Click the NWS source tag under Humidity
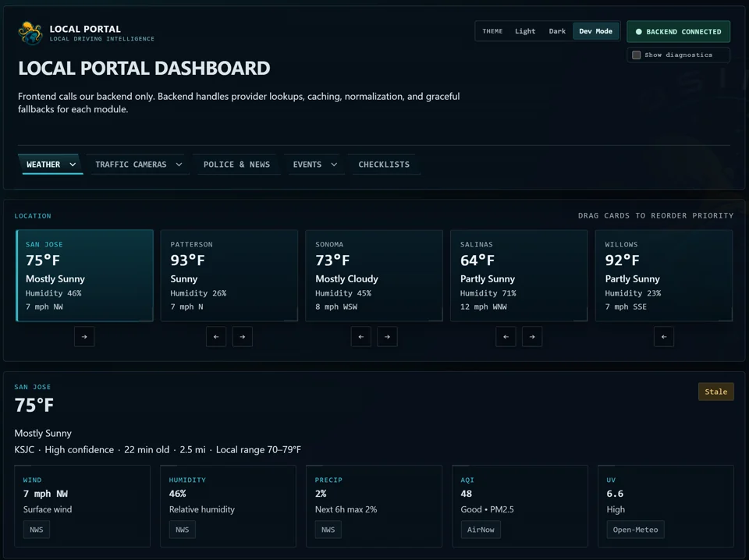The height and width of the screenshot is (560, 749). point(182,530)
